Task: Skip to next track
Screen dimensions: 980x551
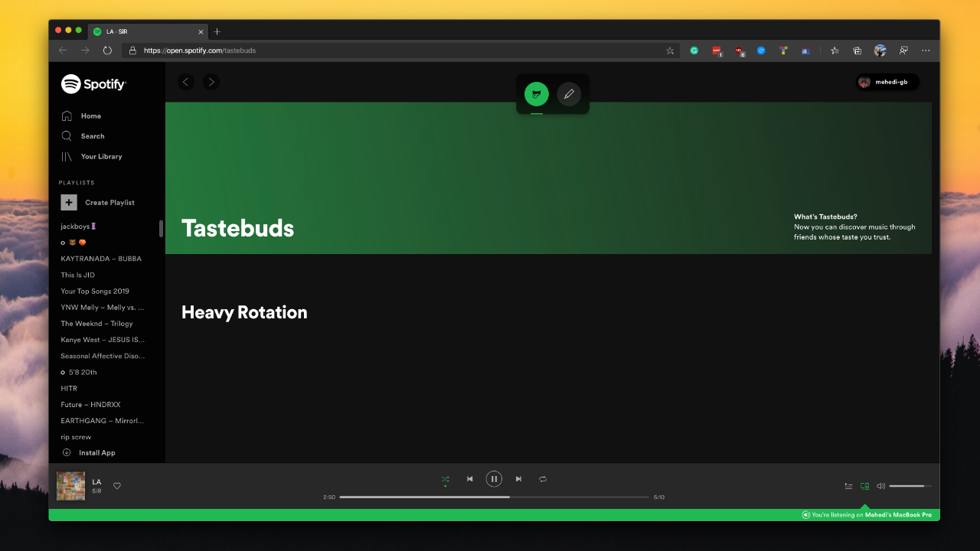Action: click(518, 479)
